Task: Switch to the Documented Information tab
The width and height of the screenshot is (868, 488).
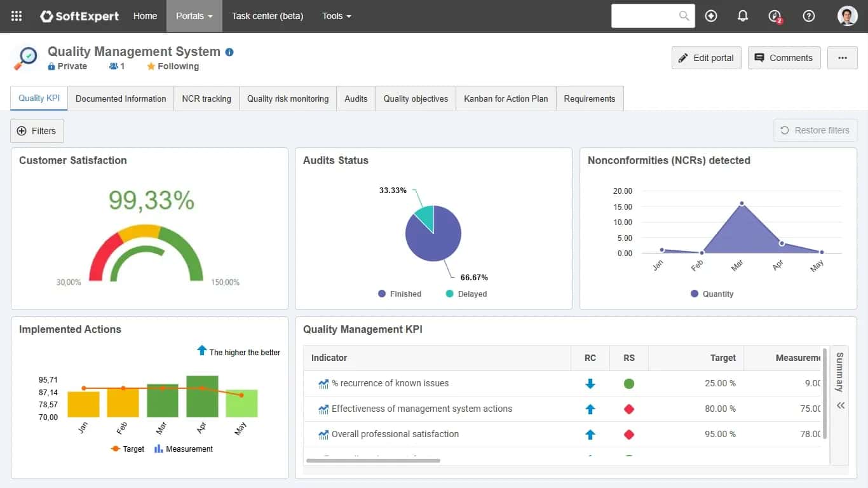Action: coord(121,98)
